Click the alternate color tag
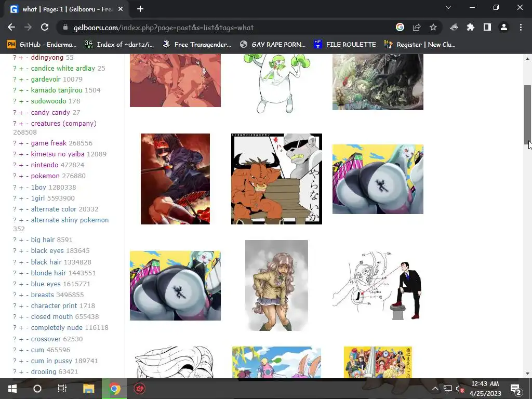532x399 pixels. tap(54, 209)
